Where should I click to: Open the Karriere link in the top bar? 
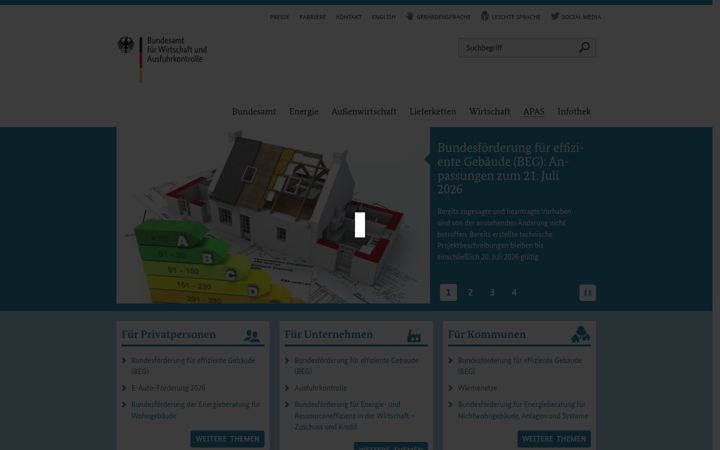click(x=312, y=17)
